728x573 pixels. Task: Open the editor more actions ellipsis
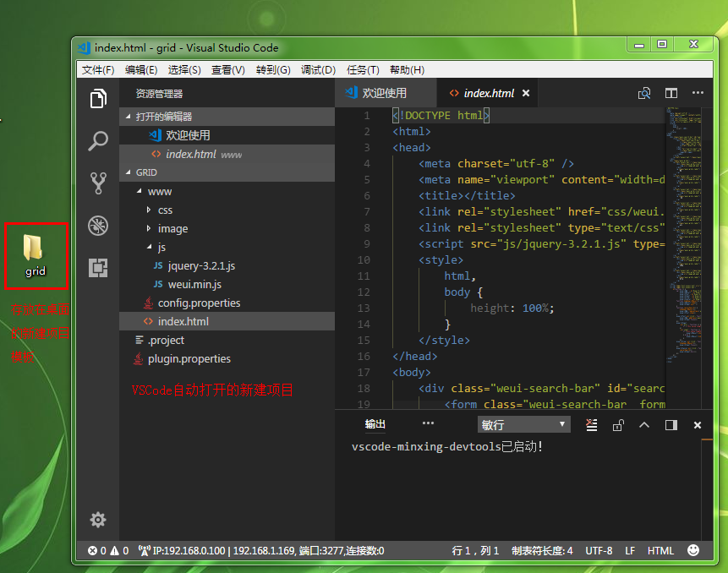click(698, 93)
